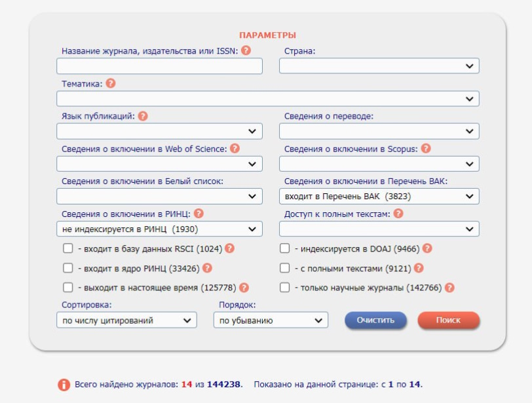Tick the только научные журналы checkbox
The height and width of the screenshot is (403, 532).
pyautogui.click(x=285, y=288)
